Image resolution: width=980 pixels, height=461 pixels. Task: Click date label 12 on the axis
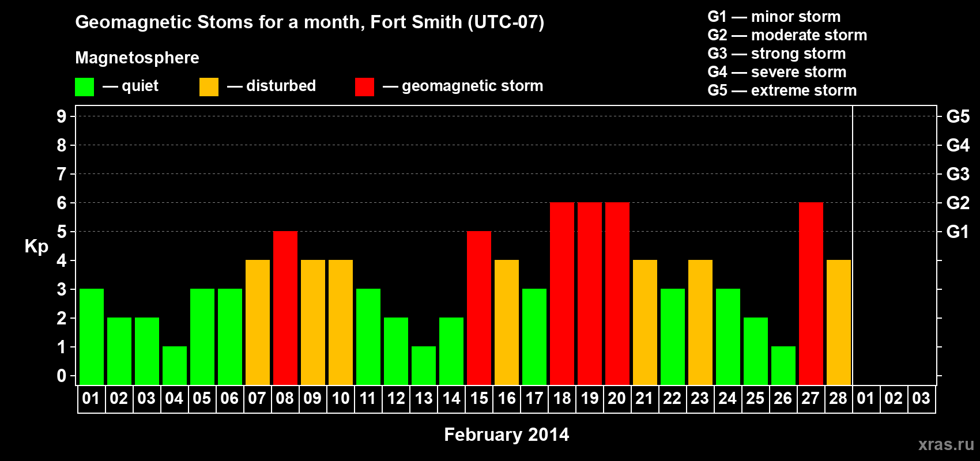[x=396, y=399]
